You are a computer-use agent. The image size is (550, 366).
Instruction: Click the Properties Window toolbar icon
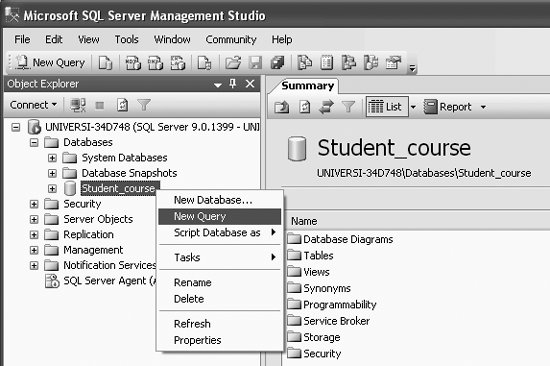pos(393,63)
